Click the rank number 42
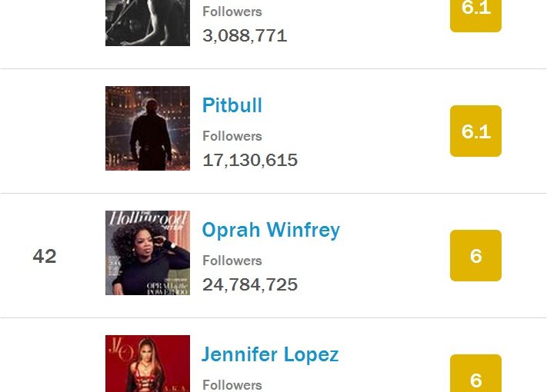 pyautogui.click(x=45, y=256)
